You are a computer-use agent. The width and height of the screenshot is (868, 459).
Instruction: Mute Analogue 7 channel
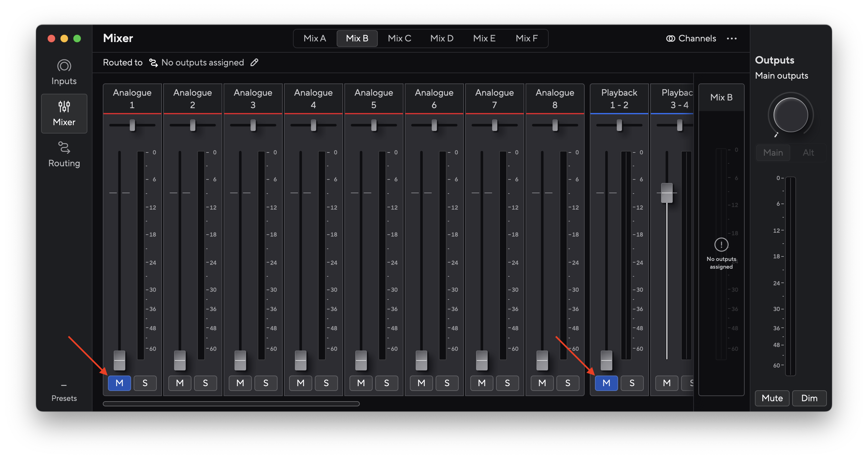482,383
